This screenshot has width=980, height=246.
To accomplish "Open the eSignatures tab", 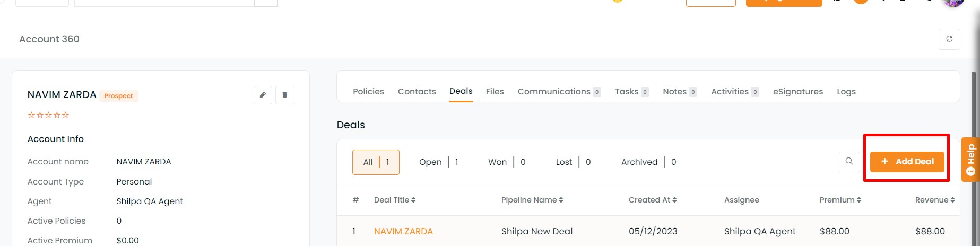I will [x=798, y=92].
